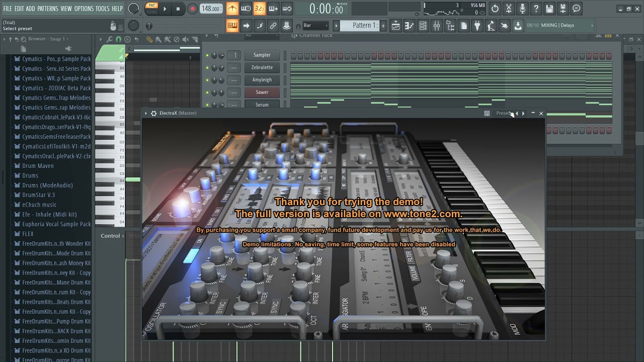Toggle multilink to controllers icon
The image size is (644, 362).
coord(287,26)
